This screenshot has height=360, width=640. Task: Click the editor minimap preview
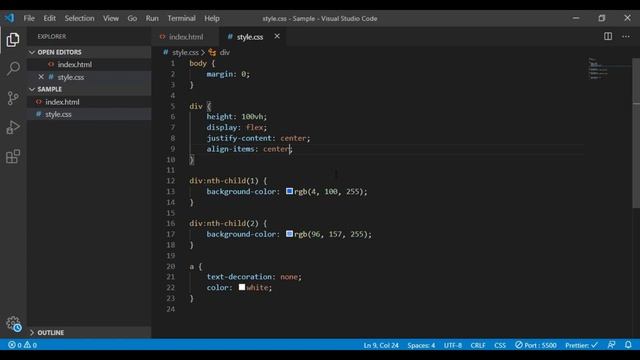pyautogui.click(x=598, y=69)
